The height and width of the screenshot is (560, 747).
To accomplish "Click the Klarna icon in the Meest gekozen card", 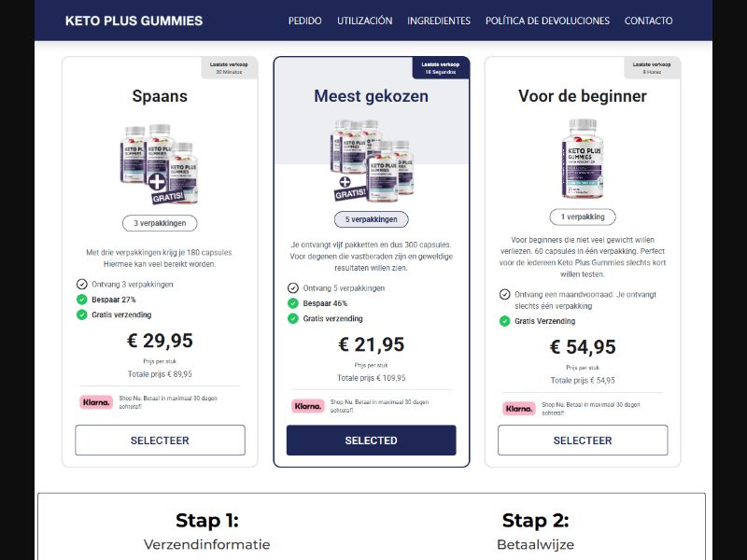I will (x=307, y=406).
